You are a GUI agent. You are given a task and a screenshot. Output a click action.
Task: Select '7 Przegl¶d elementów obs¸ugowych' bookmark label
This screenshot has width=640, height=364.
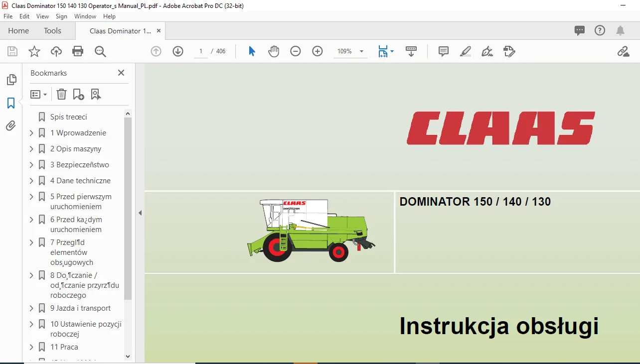point(72,252)
